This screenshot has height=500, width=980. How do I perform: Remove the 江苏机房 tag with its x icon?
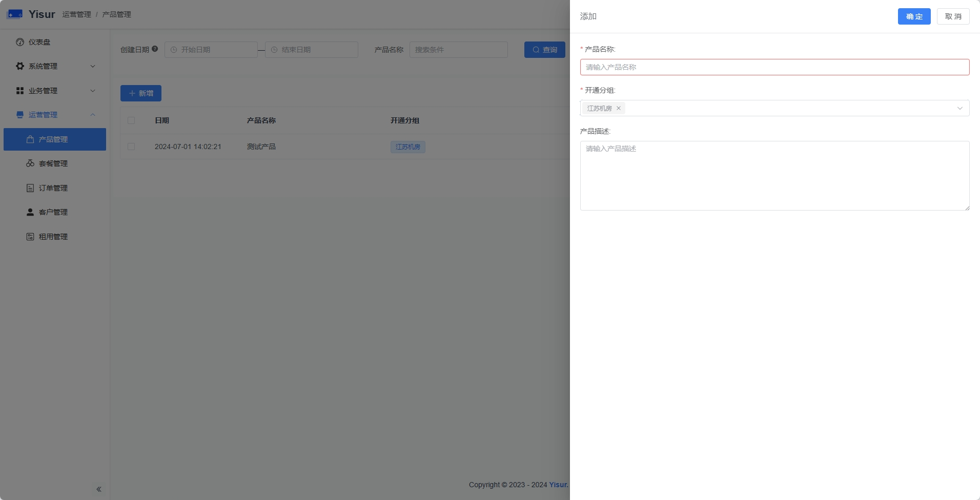click(x=619, y=108)
